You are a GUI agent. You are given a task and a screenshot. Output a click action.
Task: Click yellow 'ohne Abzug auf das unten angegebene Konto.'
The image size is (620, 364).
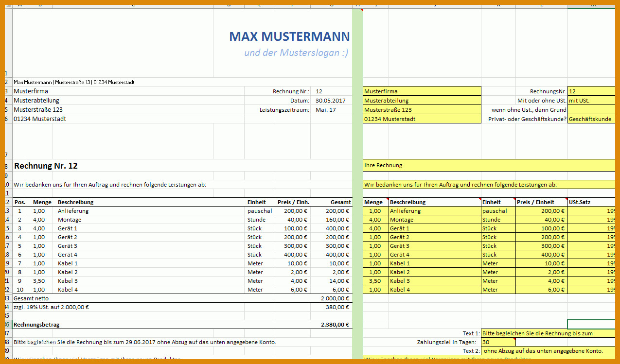click(548, 351)
